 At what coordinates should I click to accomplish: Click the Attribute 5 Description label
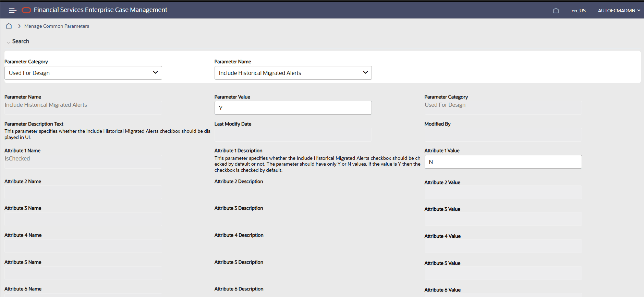tap(239, 262)
